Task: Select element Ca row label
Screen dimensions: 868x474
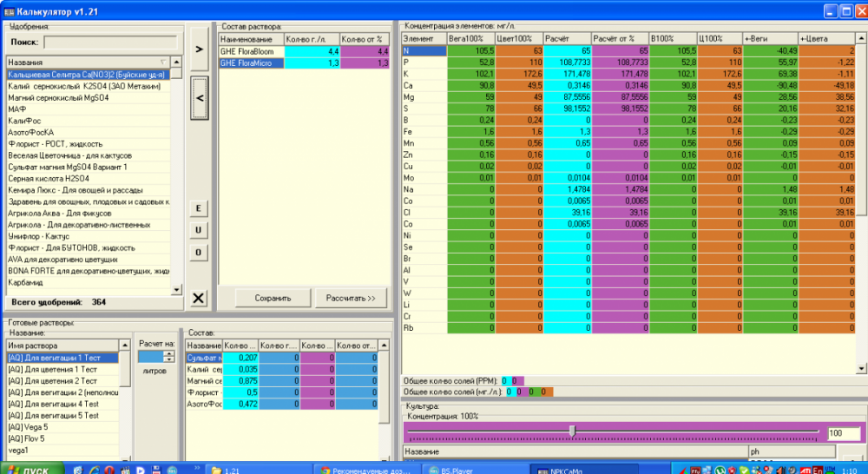Action: click(x=424, y=85)
